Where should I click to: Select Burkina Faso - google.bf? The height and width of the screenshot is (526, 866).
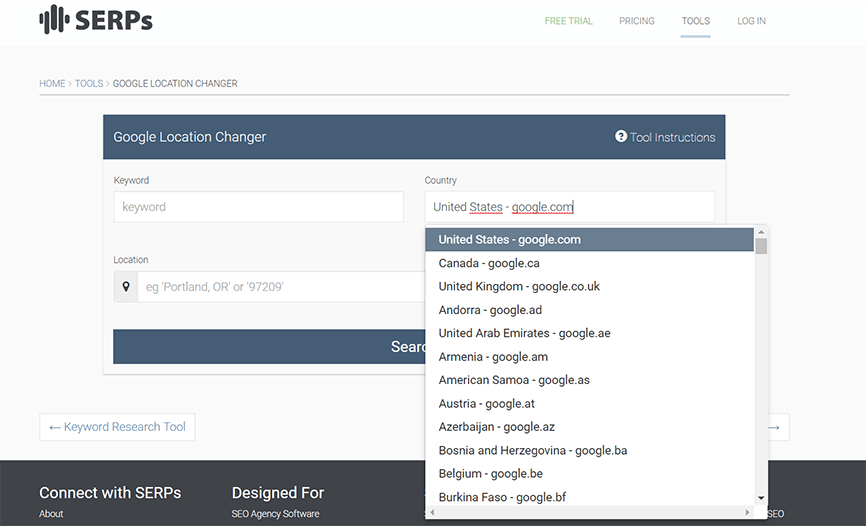point(589,497)
